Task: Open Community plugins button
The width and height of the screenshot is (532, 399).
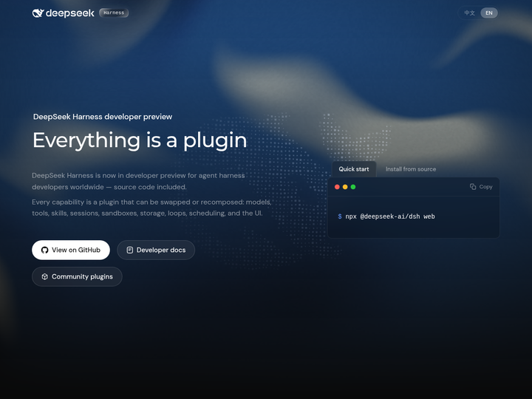Action: (77, 276)
